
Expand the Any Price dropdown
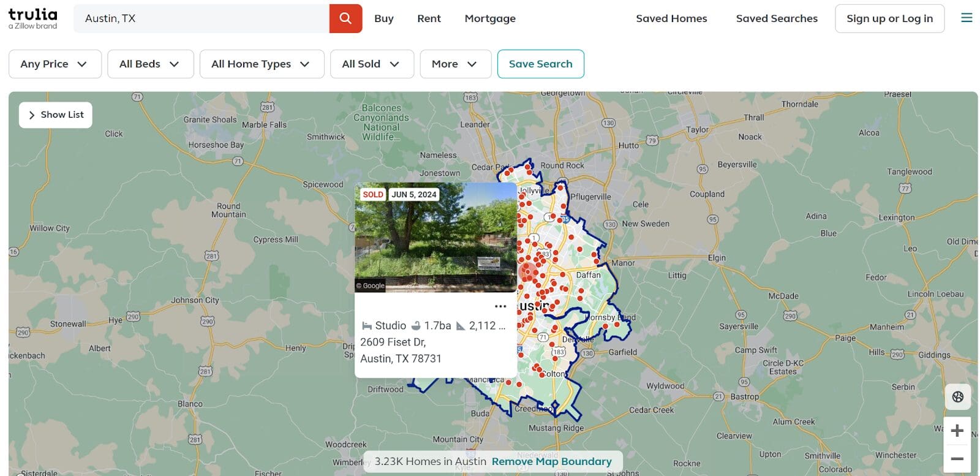pyautogui.click(x=55, y=64)
